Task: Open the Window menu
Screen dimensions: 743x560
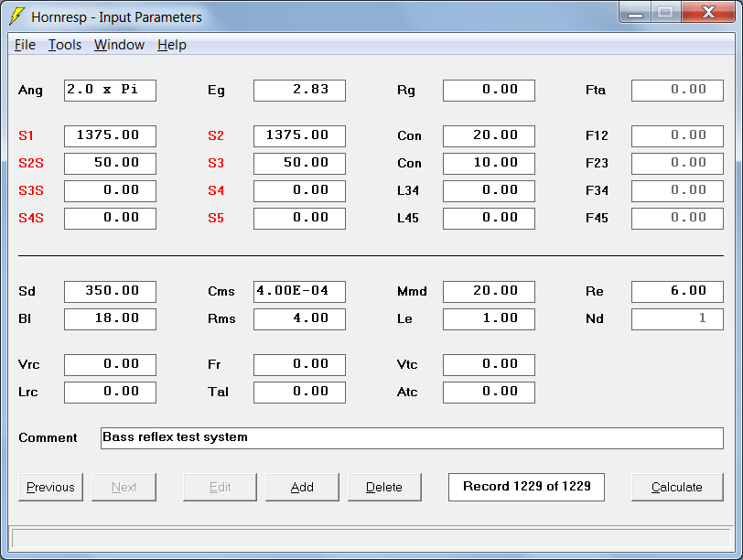Action: point(119,45)
